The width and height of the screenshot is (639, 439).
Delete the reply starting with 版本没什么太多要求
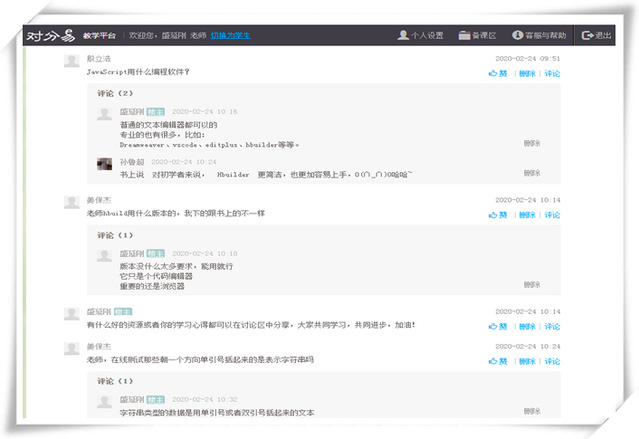(x=531, y=285)
